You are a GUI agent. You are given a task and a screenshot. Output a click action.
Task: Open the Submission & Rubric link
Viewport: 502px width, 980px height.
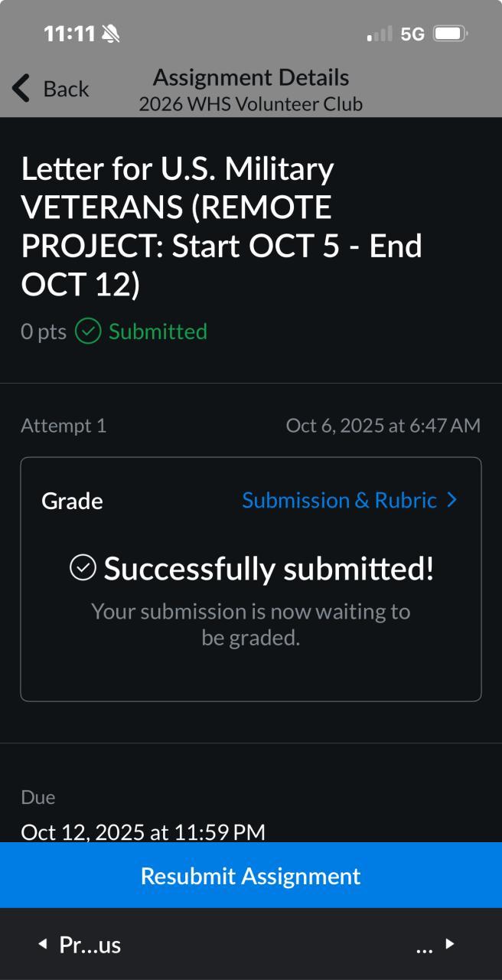pos(339,500)
